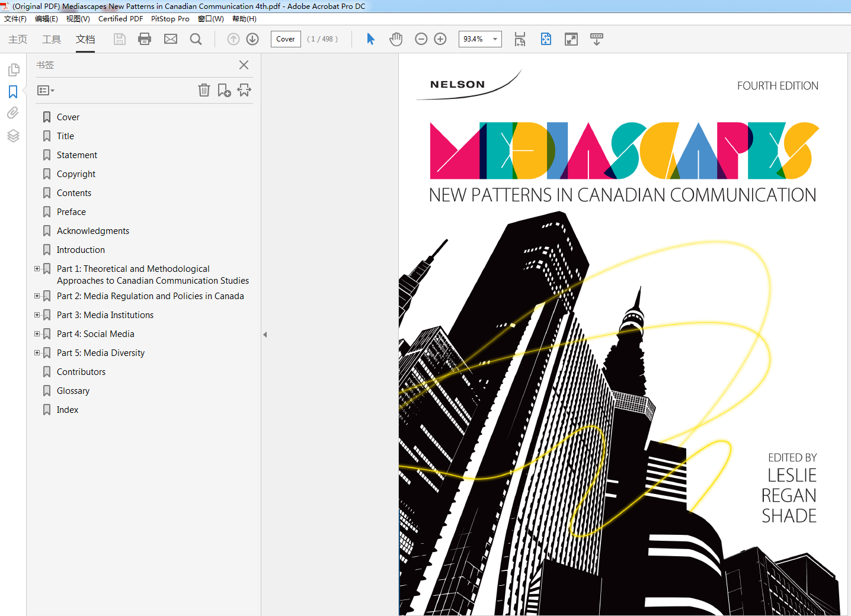Add a new bookmark icon
This screenshot has height=616, width=851.
point(224,90)
